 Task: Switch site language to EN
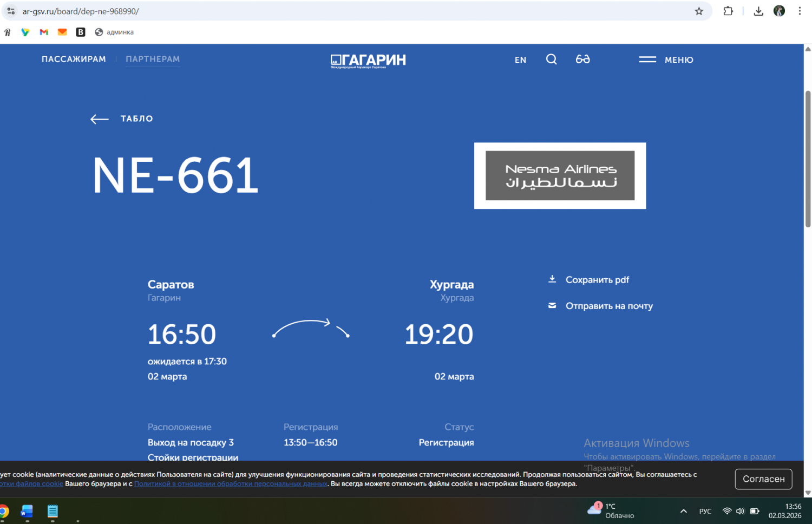[520, 60]
